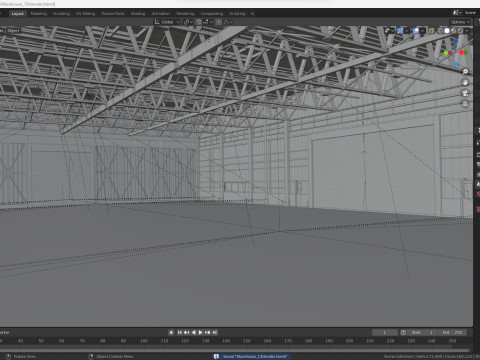Click the info icon beside Saved message

pyautogui.click(x=216, y=356)
